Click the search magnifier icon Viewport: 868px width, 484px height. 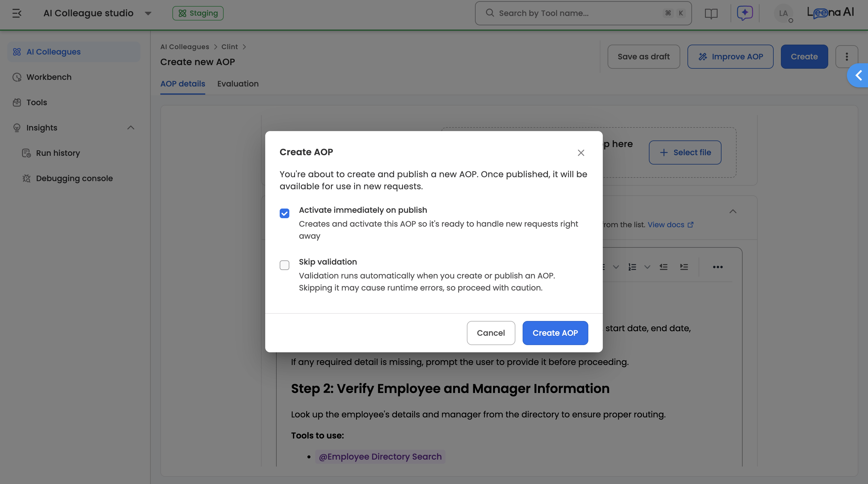[489, 13]
